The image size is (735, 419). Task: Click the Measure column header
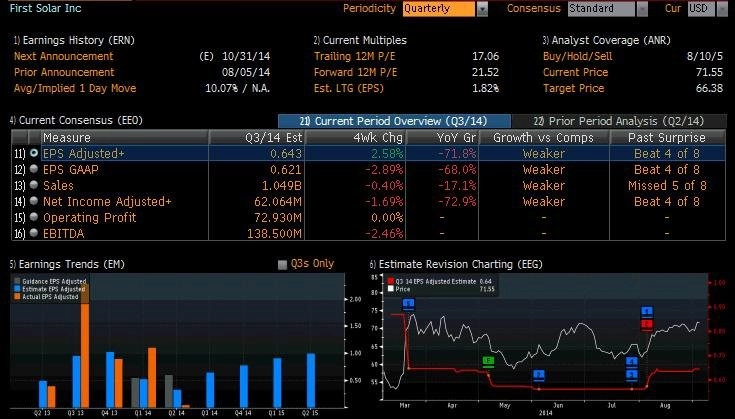pos(125,137)
